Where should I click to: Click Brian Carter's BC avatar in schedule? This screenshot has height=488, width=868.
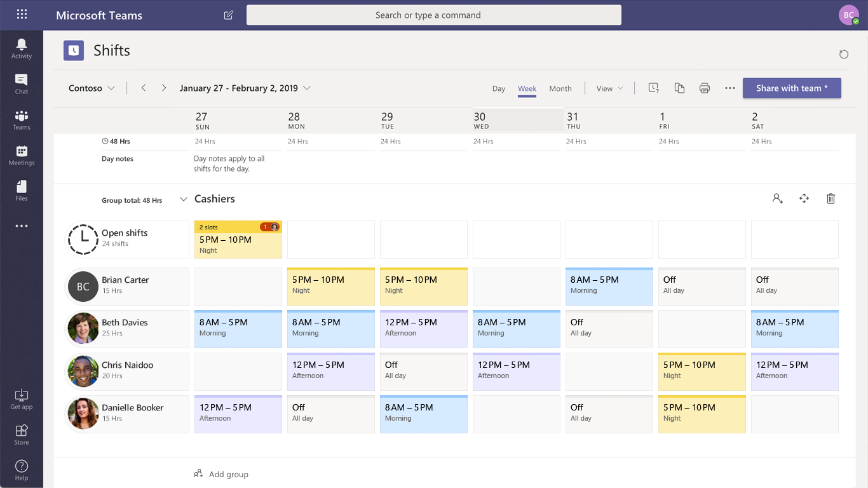coord(83,287)
